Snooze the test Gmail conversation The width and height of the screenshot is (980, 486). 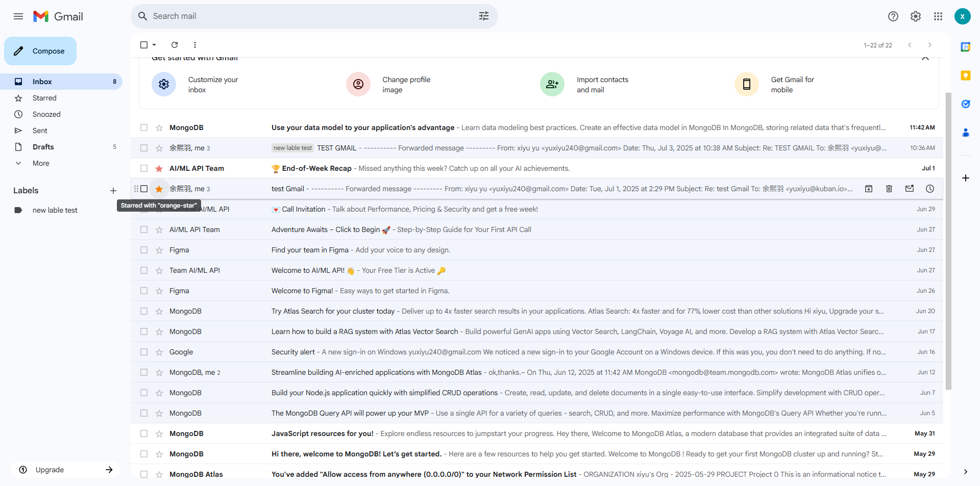click(930, 189)
